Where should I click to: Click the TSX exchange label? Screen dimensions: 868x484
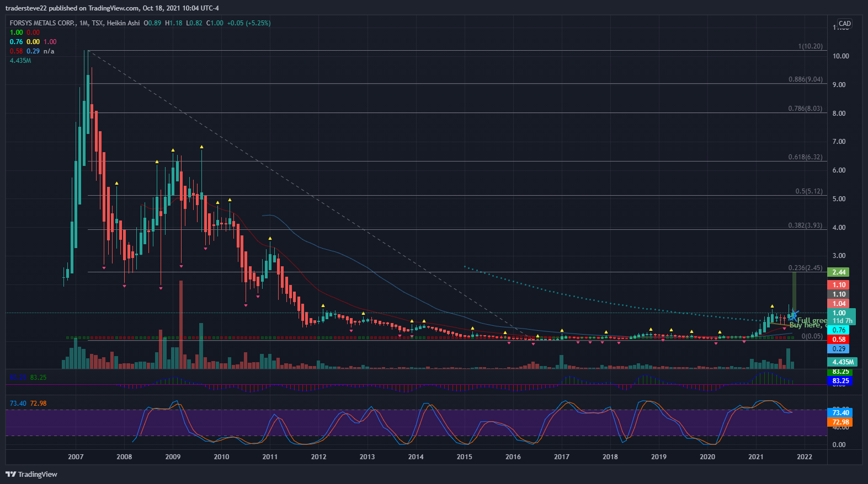point(97,23)
